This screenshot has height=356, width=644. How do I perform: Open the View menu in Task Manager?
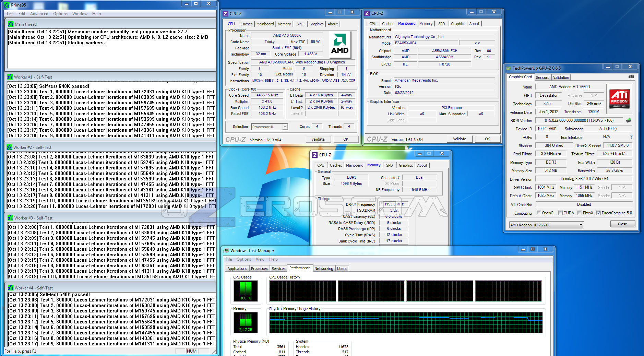point(260,259)
